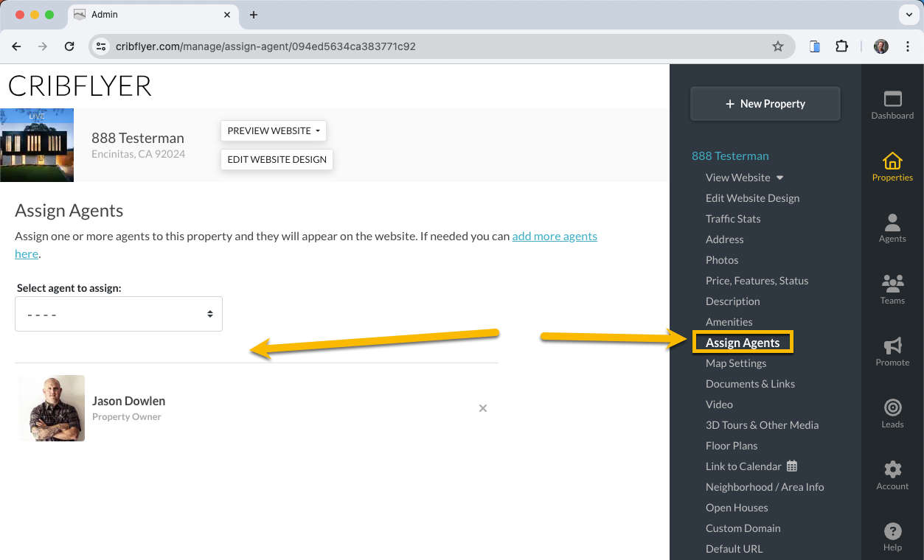Open Custom Domain in sidebar
The height and width of the screenshot is (560, 924).
pyautogui.click(x=743, y=528)
